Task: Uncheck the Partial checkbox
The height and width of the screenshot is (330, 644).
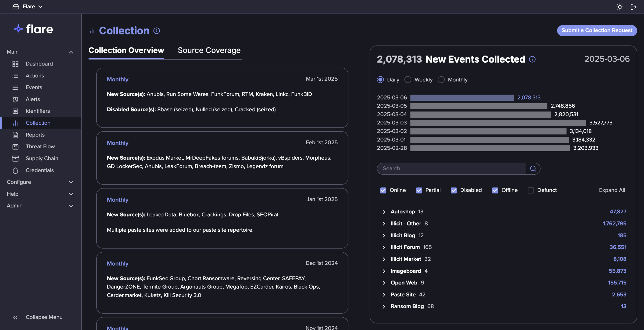Action: click(x=419, y=190)
